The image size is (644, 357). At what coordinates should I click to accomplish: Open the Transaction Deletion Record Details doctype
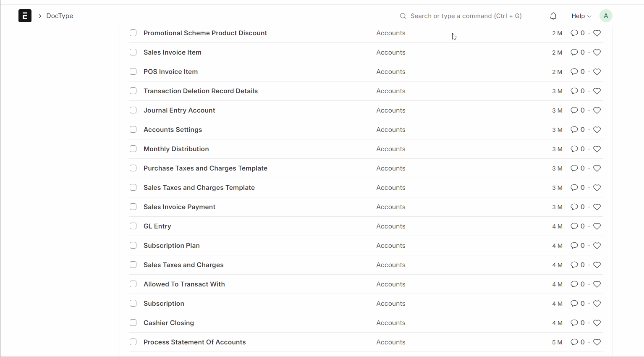click(x=200, y=91)
